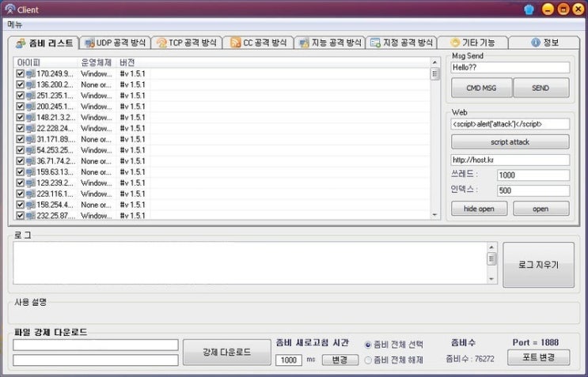
Task: Focus the Msg Send field containing Hello??
Action: (510, 67)
